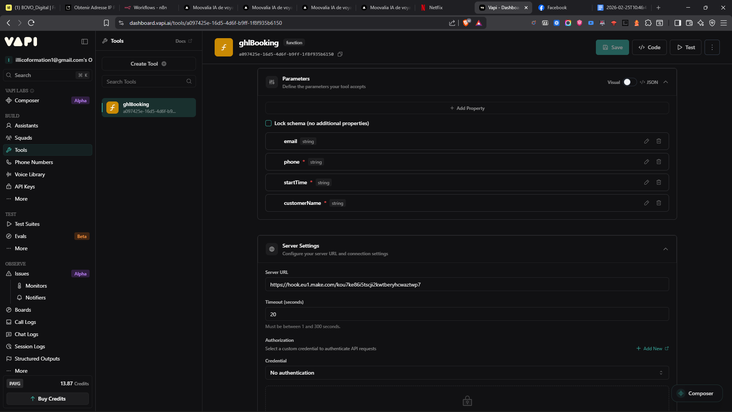Collapse the Parameters section

click(x=665, y=82)
